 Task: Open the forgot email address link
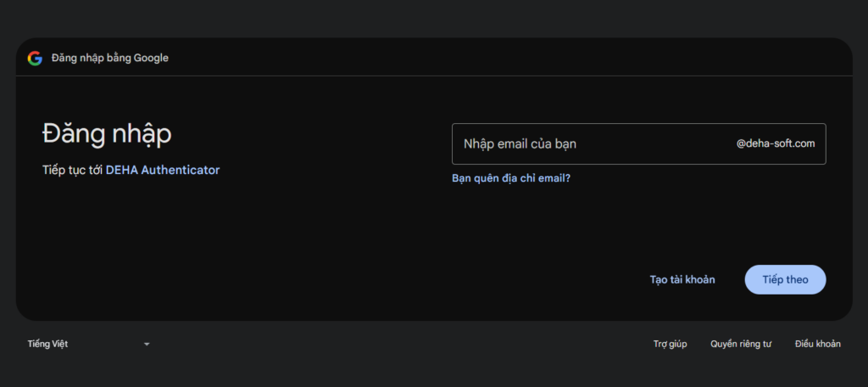tap(511, 178)
